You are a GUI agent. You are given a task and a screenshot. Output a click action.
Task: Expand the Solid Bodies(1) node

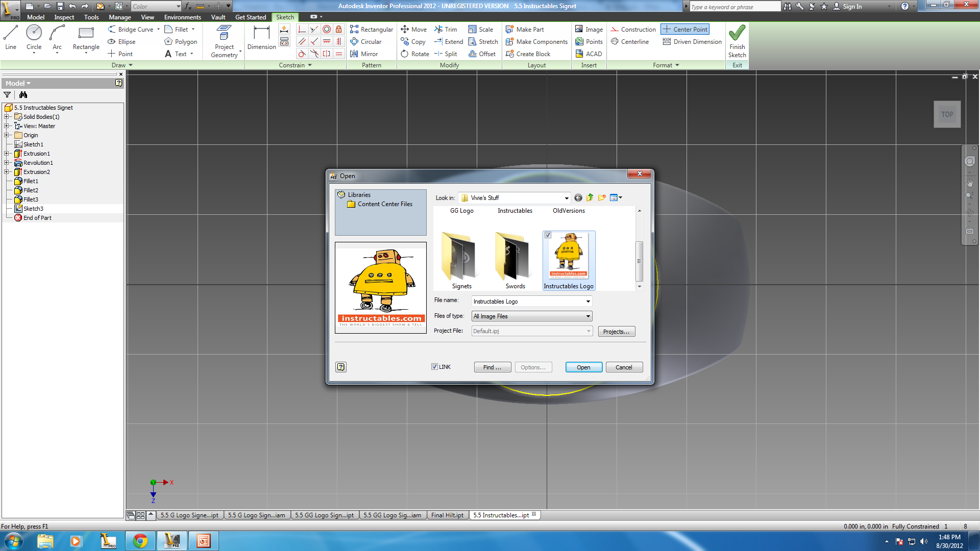(x=6, y=117)
